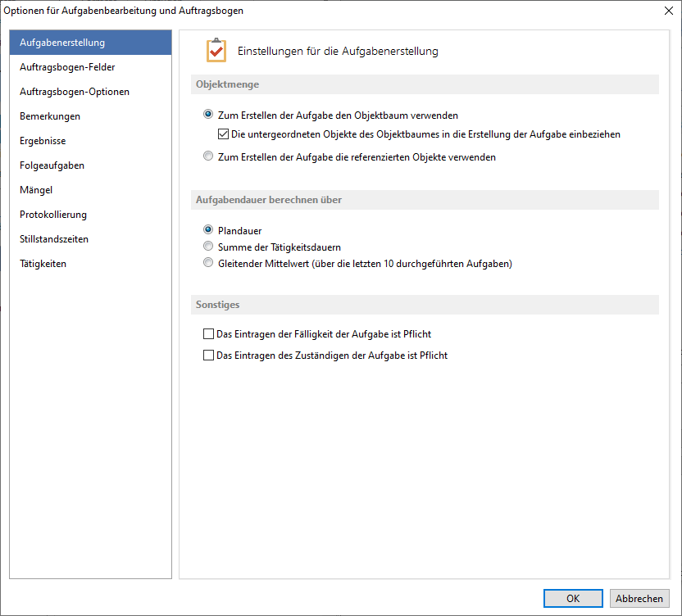
Task: Close the options dialog window
Action: click(x=669, y=11)
